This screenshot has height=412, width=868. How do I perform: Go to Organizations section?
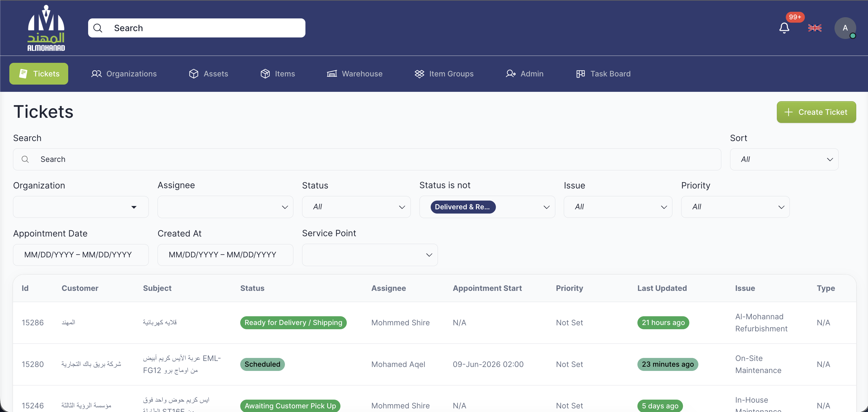click(x=124, y=73)
